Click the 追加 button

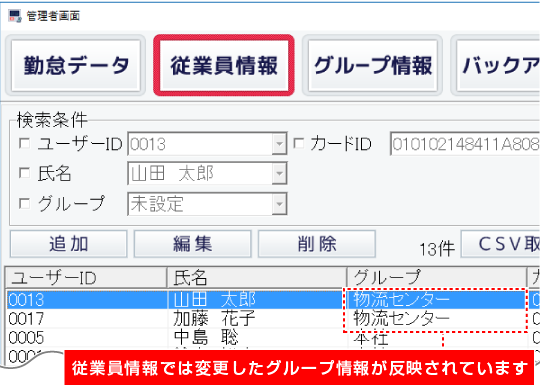69,244
